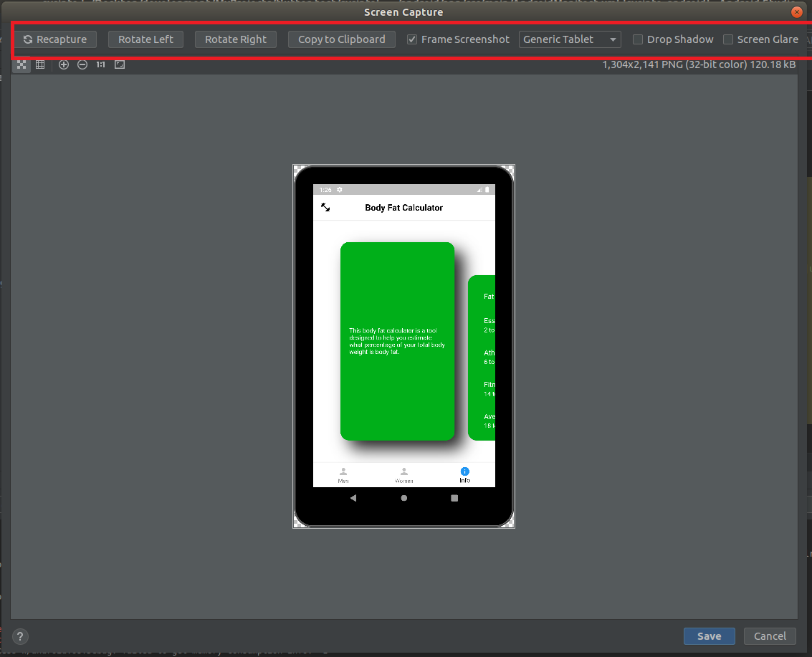812x657 pixels.
Task: Zoom out of the captured screenshot
Action: (x=82, y=64)
